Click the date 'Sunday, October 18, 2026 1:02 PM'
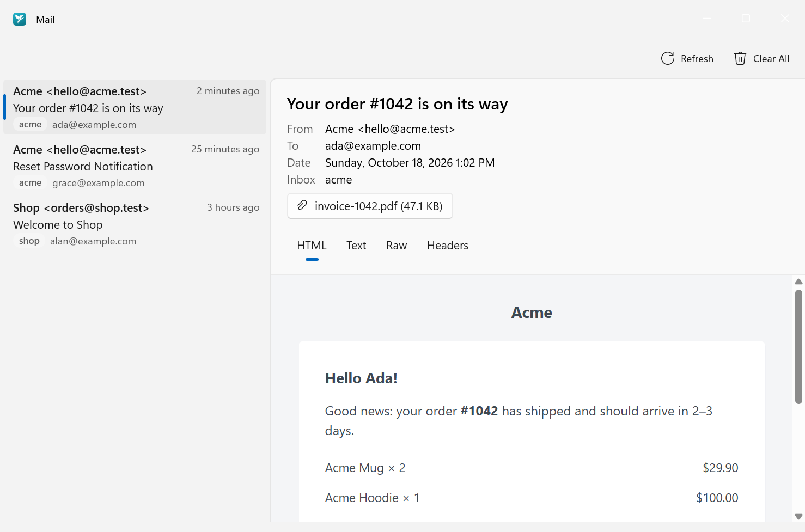 (x=410, y=163)
